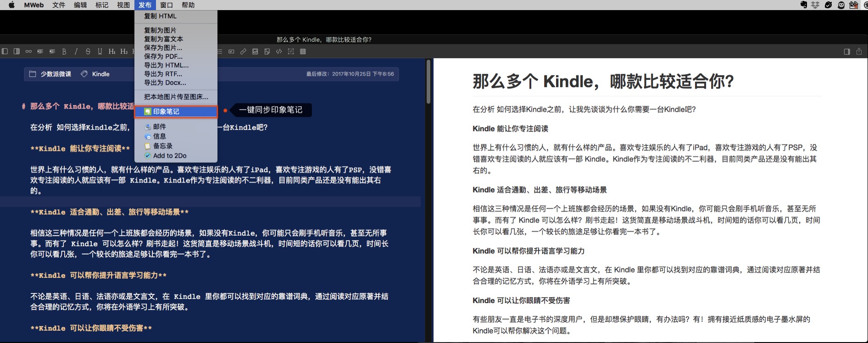The height and width of the screenshot is (343, 868).
Task: Click the share icon at toolbar right
Action: pyautogui.click(x=859, y=51)
